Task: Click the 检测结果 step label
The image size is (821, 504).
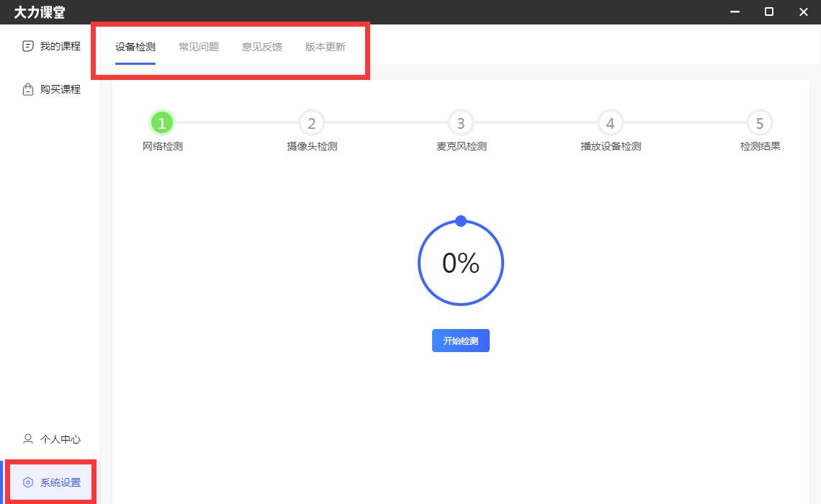Action: tap(759, 145)
